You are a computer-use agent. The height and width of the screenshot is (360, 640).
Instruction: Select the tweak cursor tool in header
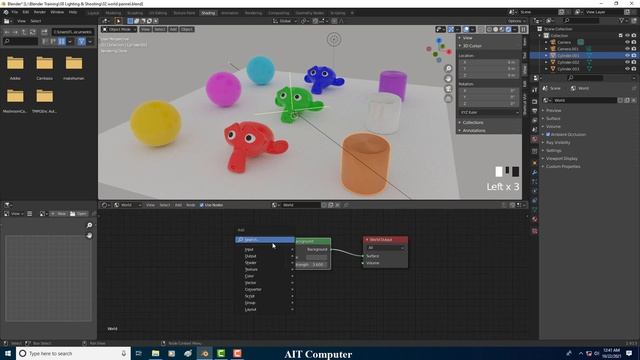[118, 21]
